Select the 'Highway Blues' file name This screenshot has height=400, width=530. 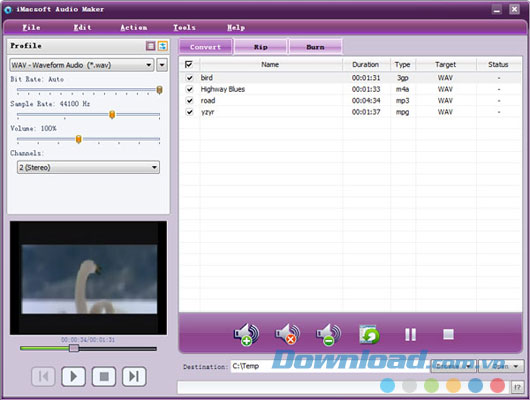(x=222, y=89)
